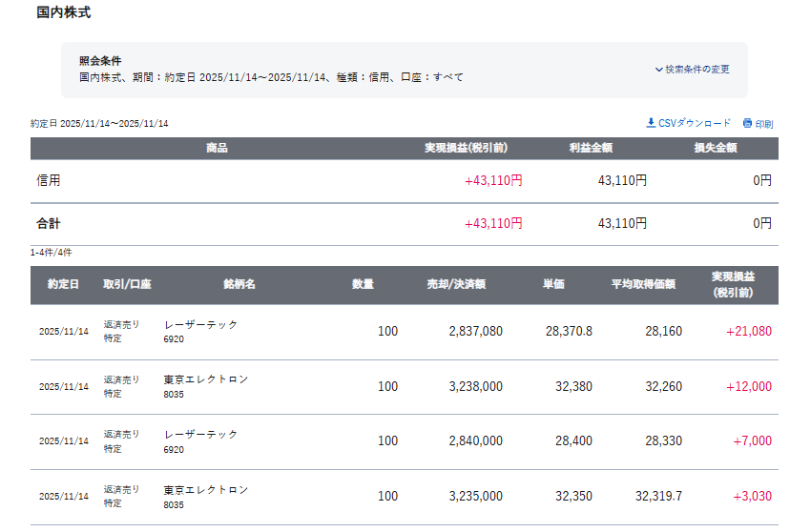
Task: Open the CSVダウンロード link text
Action: (x=695, y=123)
